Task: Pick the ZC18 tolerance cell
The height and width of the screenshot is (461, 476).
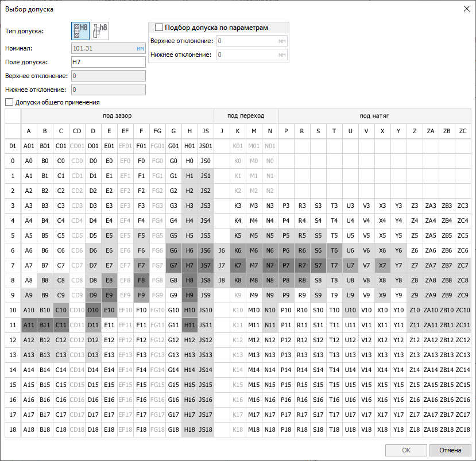Action: tap(463, 429)
